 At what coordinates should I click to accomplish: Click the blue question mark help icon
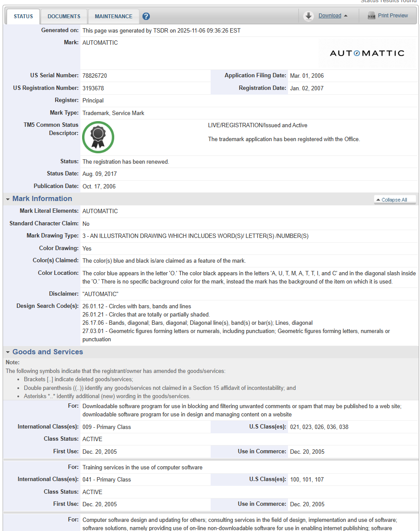146,16
